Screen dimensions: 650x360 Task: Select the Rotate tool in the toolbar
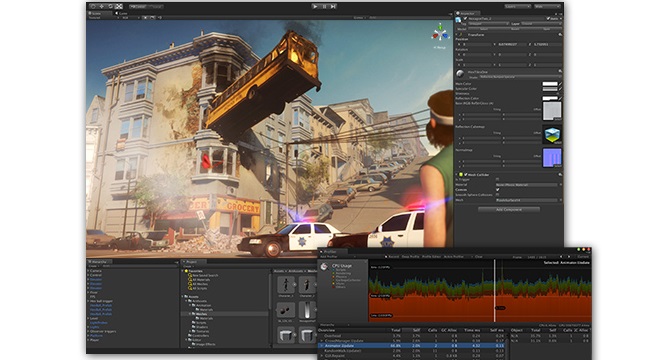[111, 6]
